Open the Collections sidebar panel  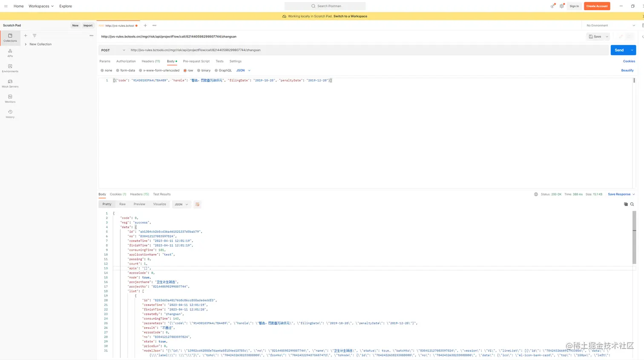10,37
